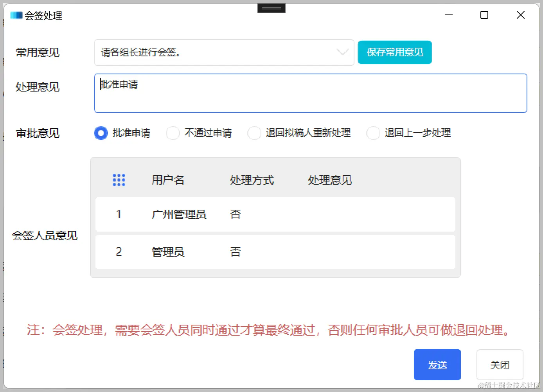Choose 退回上一步处理 radio option
The width and height of the screenshot is (543, 392).
[373, 133]
